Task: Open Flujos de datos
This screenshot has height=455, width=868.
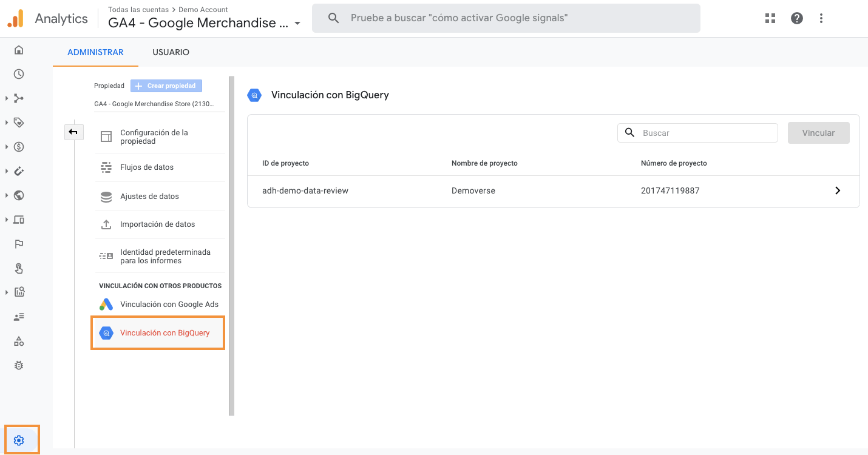Action: [x=160, y=167]
